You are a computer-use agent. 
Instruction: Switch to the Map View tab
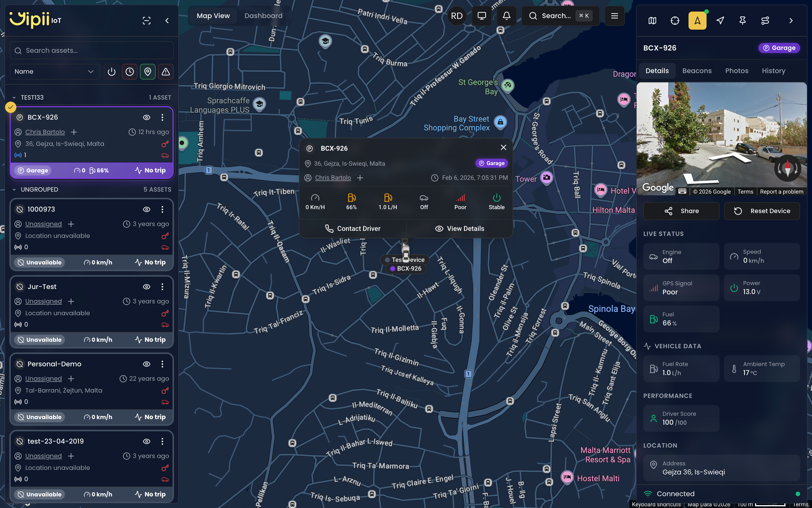tap(213, 16)
